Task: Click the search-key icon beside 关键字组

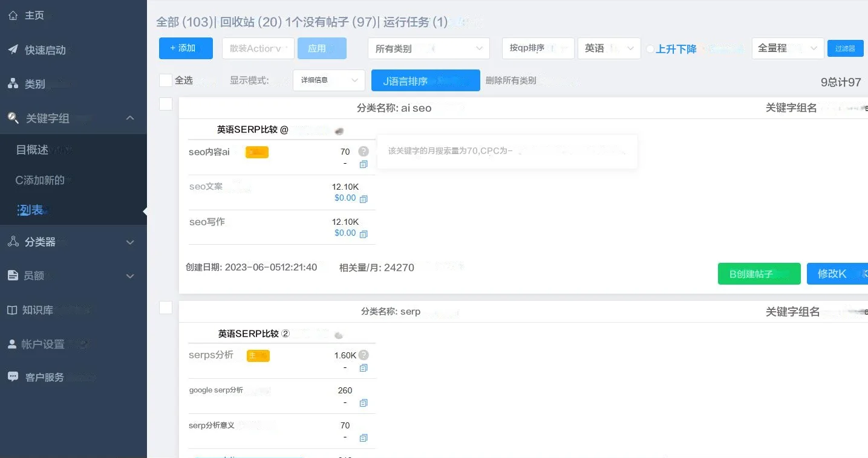Action: pyautogui.click(x=13, y=118)
